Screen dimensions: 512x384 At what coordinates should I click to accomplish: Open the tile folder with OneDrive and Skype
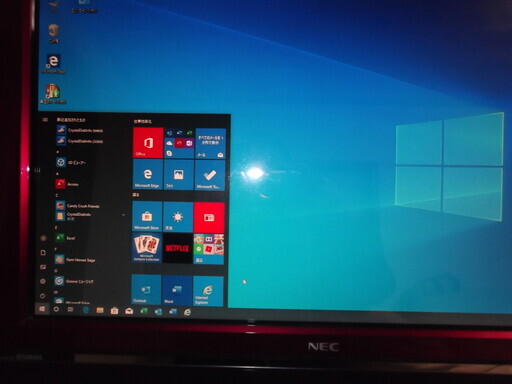179,143
